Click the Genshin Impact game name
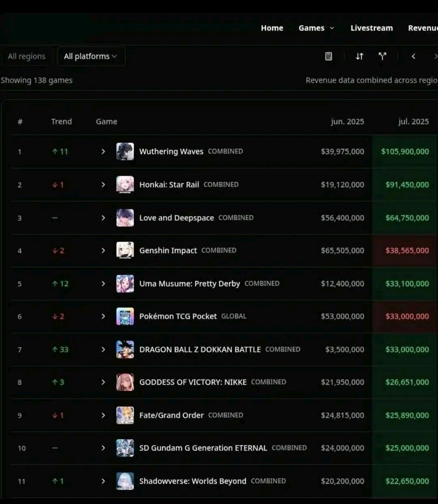 (168, 251)
